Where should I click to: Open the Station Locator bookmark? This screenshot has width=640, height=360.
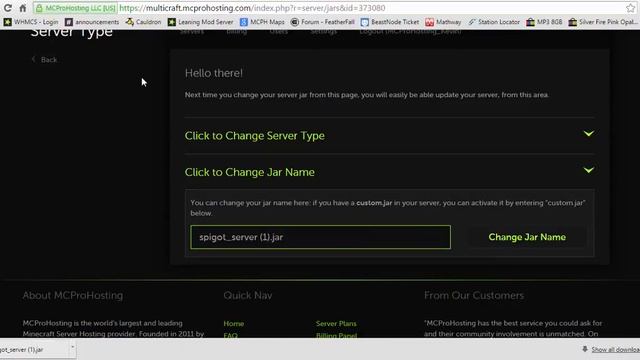tap(494, 22)
